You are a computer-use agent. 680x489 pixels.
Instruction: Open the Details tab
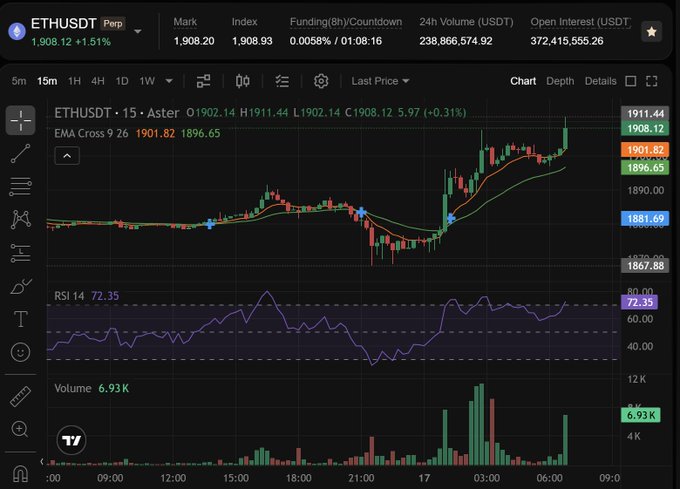pyautogui.click(x=600, y=81)
